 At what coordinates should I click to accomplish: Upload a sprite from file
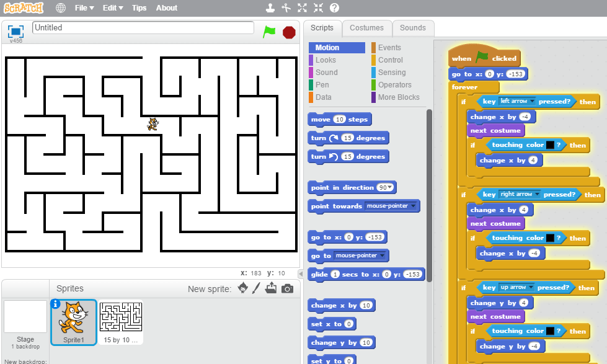point(272,288)
